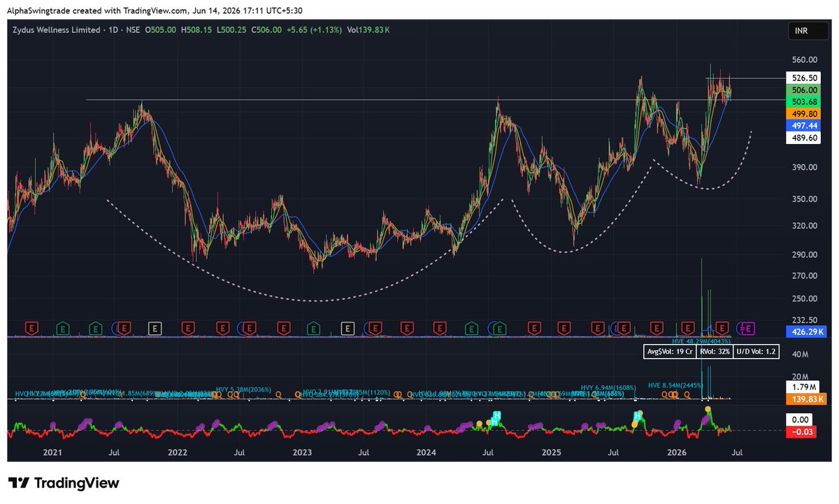Click the AvgSVol: 19 Cr box
The image size is (839, 504).
[670, 352]
